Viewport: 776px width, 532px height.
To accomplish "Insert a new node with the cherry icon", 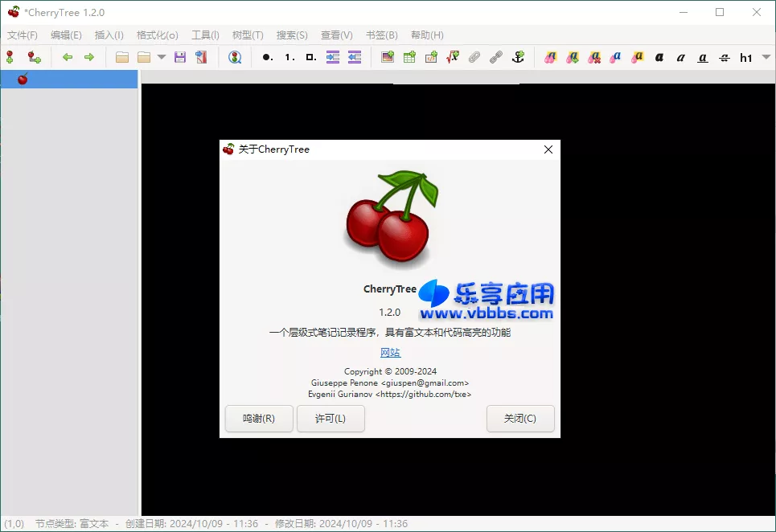I will [x=10, y=57].
